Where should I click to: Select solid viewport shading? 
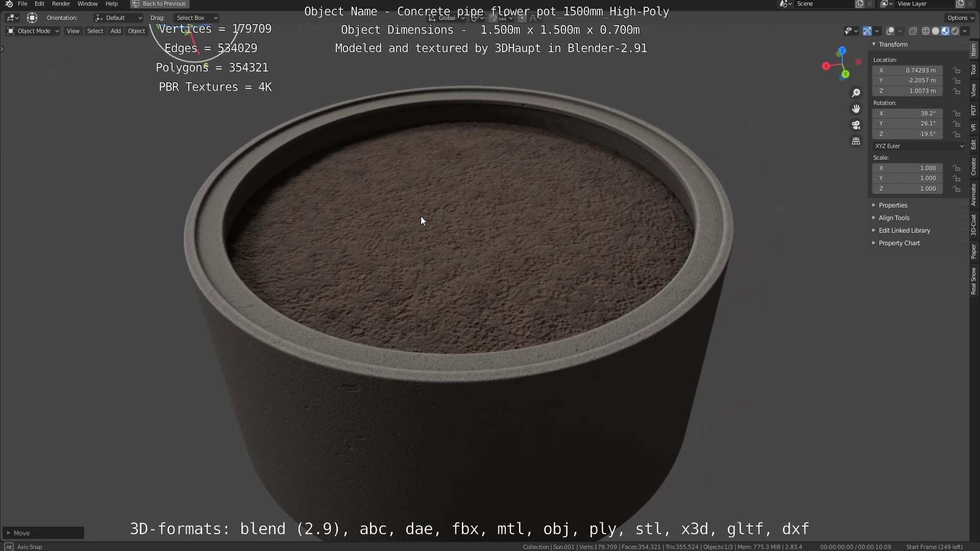(x=935, y=31)
